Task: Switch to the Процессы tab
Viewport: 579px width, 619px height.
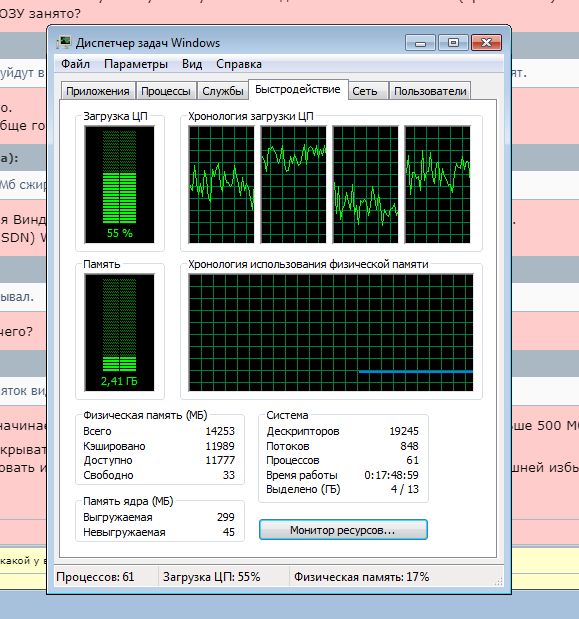Action: [166, 91]
